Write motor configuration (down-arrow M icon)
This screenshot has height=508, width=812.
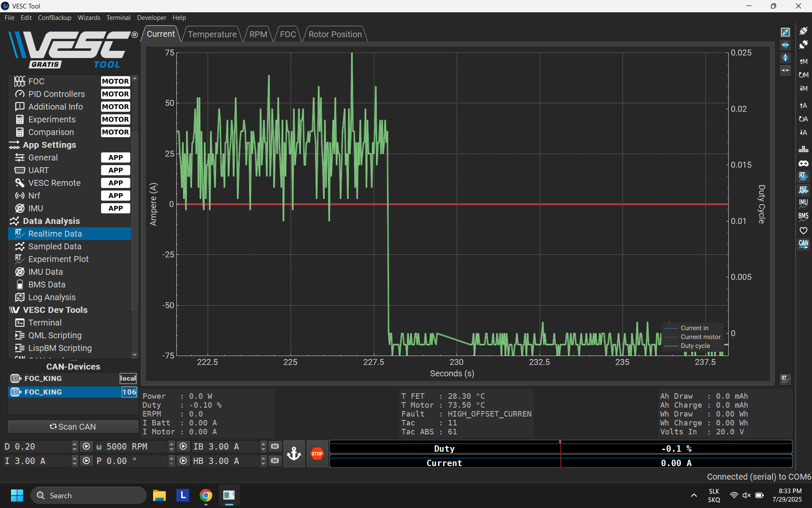803,88
